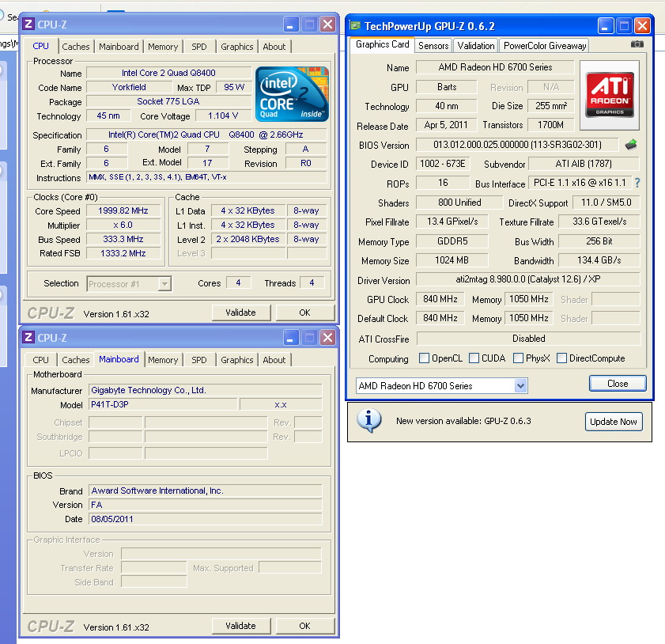Image resolution: width=665 pixels, height=644 pixels.
Task: Minimize the top CPU-Z window
Action: tap(291, 25)
